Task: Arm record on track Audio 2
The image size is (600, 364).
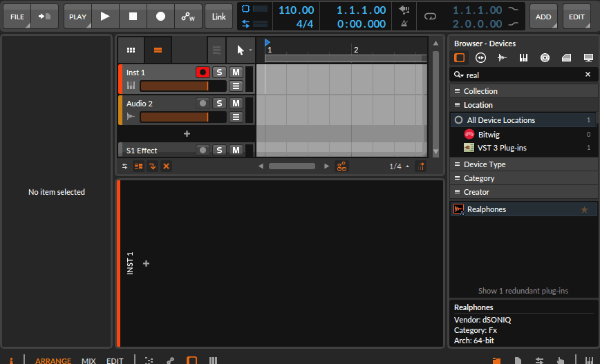Action: (203, 103)
